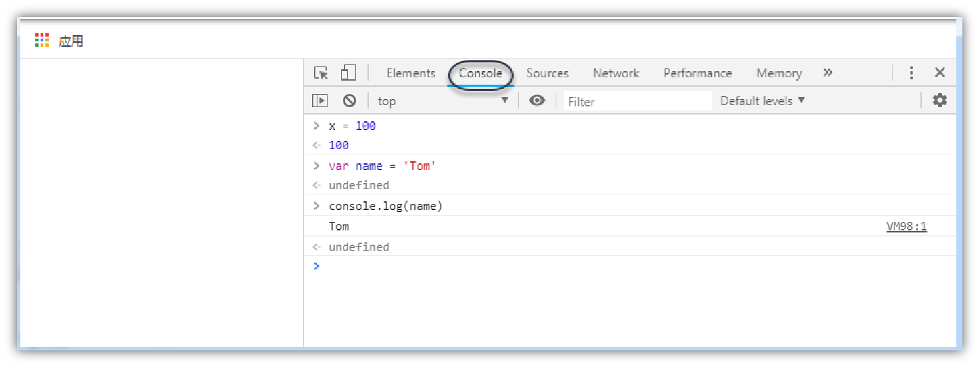Click the 应用 bookmarks bar label

[71, 41]
